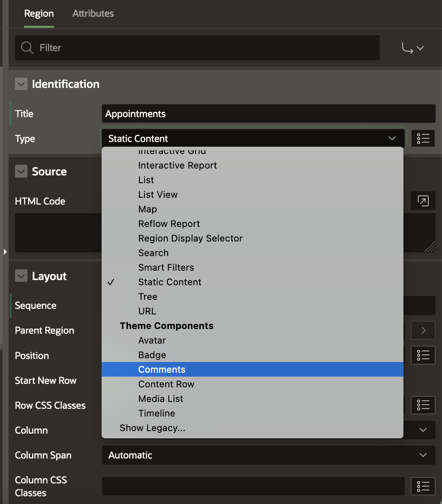Click the Filter search box
Image resolution: width=442 pixels, height=504 pixels.
[x=206, y=48]
